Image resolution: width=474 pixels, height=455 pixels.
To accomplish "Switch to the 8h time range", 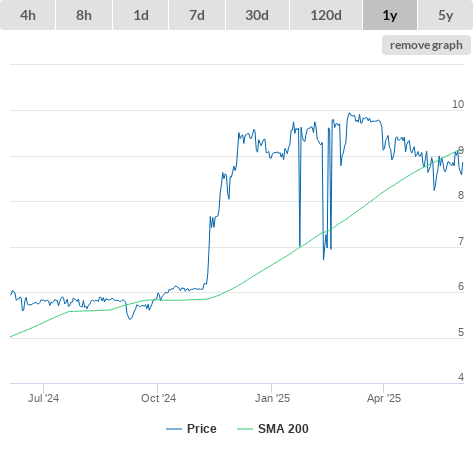I will (84, 15).
